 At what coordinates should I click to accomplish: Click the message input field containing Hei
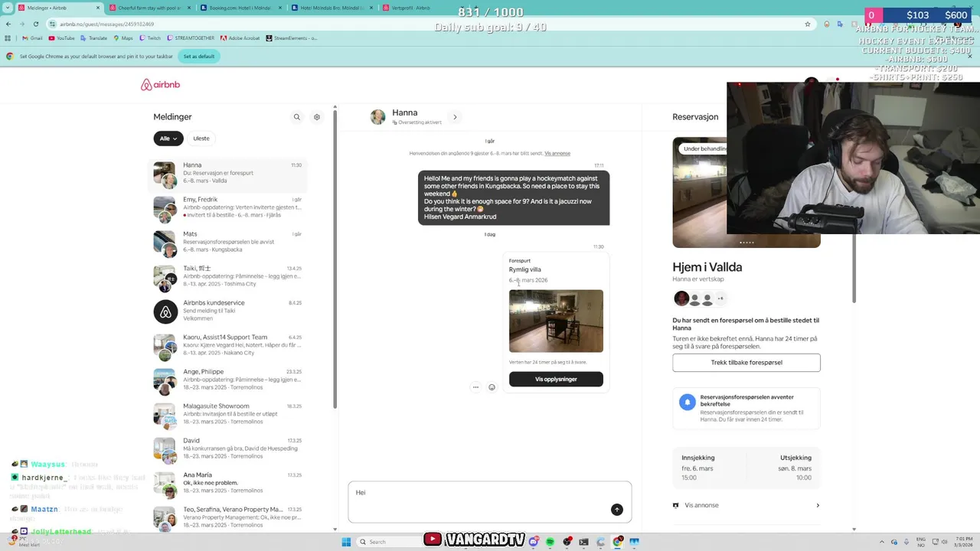(490, 502)
